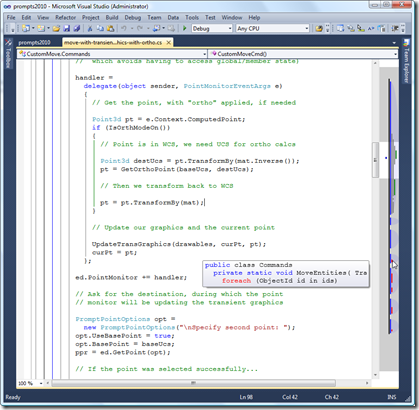
Task: Open the View menu
Action: click(43, 17)
